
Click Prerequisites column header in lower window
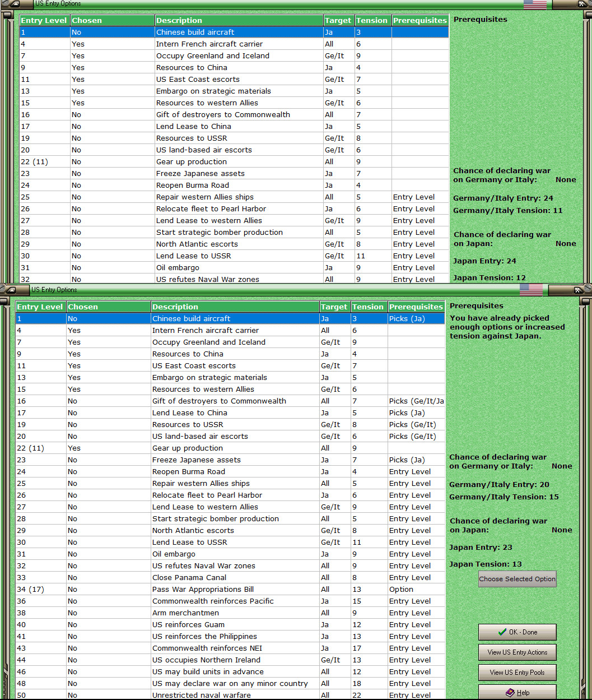tap(416, 307)
